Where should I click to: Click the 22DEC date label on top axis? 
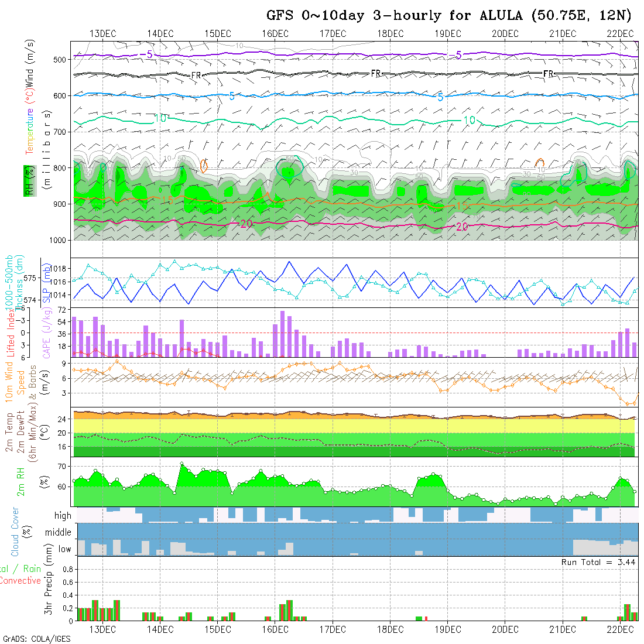click(x=620, y=33)
